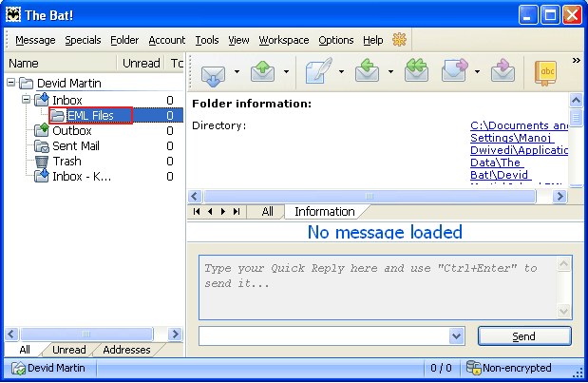Viewport: 588px width, 383px height.
Task: Select the Inbox - K... folder
Action: pos(82,177)
